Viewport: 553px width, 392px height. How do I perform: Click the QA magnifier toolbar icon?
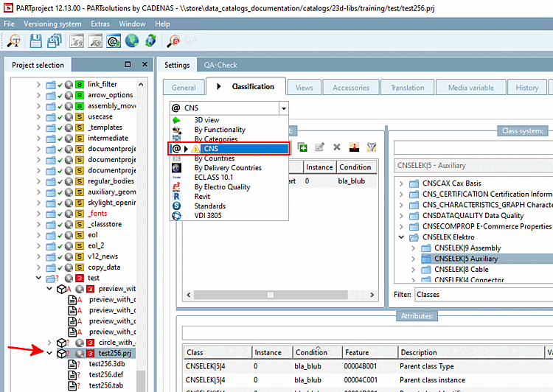173,41
